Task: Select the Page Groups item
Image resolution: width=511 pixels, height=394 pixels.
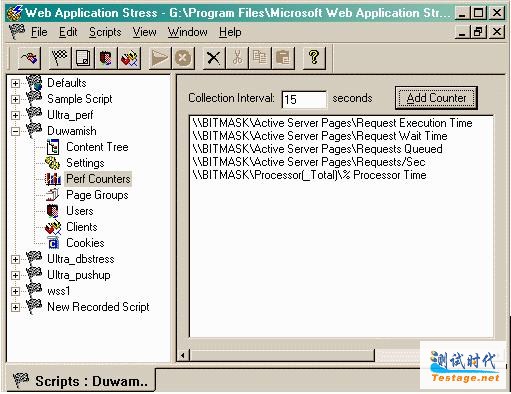Action: click(97, 195)
